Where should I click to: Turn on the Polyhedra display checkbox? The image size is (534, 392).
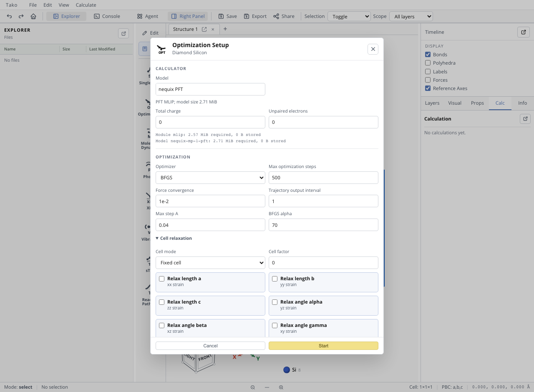428,63
